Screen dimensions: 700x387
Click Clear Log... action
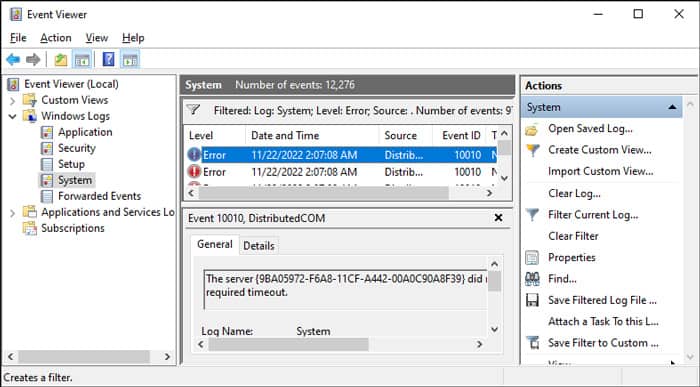(574, 193)
